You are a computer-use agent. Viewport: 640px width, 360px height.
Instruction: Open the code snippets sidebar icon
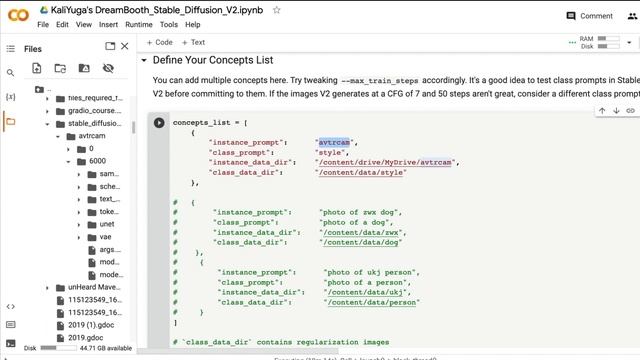tap(11, 307)
